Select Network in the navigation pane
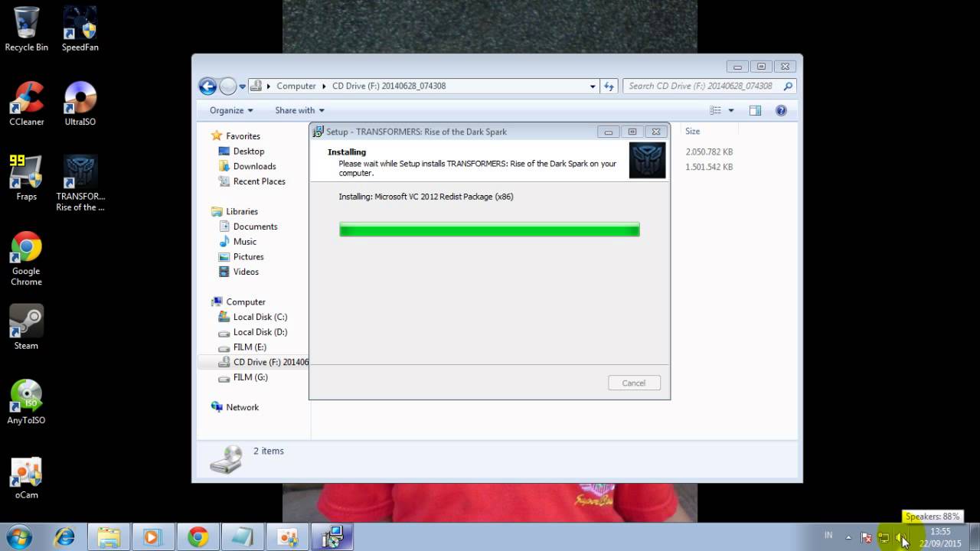The width and height of the screenshot is (980, 551). coord(242,407)
